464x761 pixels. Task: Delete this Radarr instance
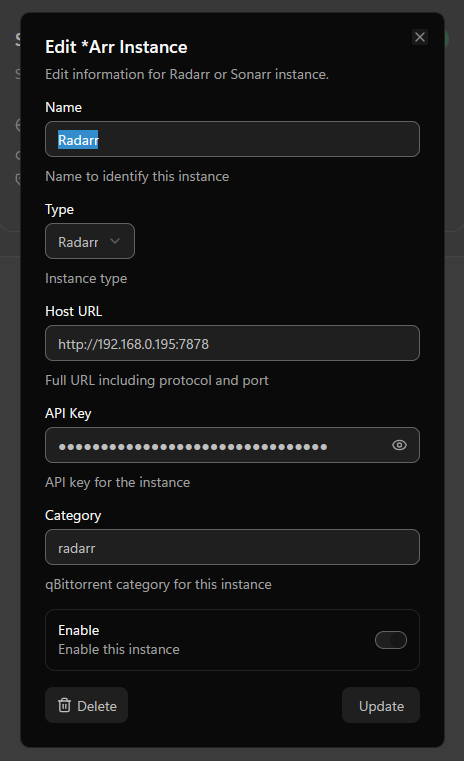pos(86,705)
